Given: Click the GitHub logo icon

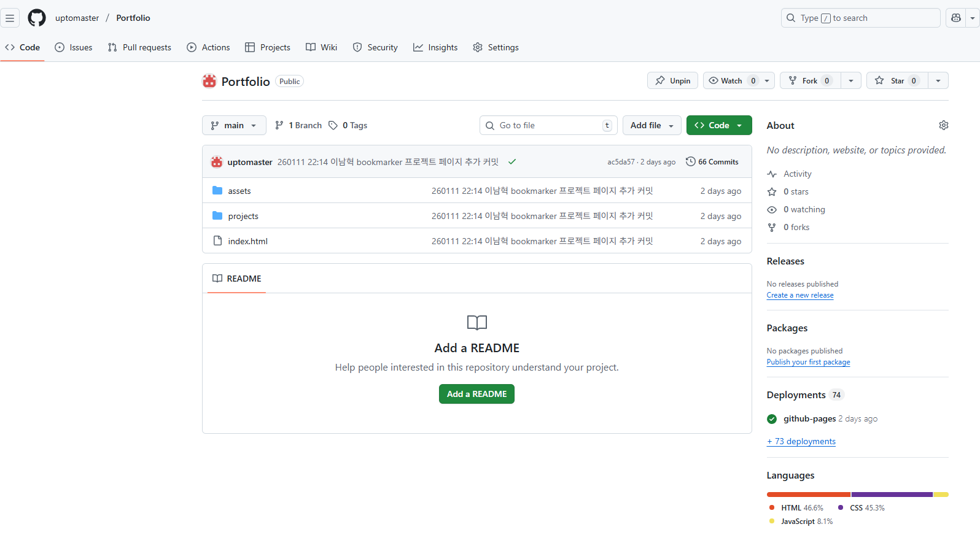Looking at the screenshot, I should [37, 18].
